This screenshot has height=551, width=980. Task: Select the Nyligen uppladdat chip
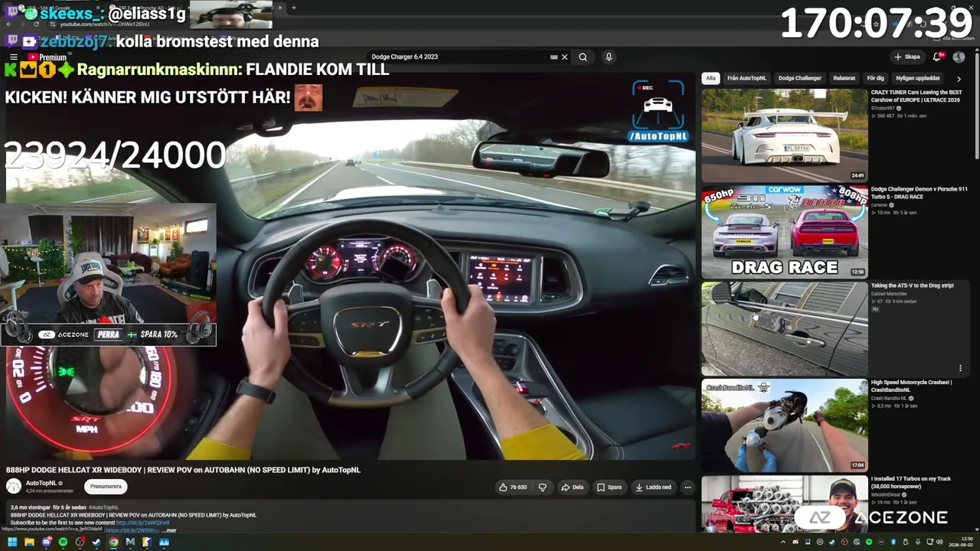pos(918,78)
